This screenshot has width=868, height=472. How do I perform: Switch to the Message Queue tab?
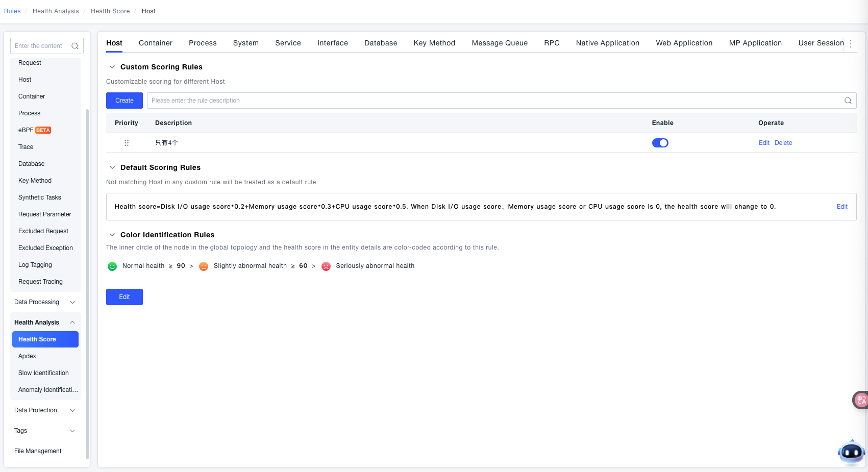tap(500, 43)
